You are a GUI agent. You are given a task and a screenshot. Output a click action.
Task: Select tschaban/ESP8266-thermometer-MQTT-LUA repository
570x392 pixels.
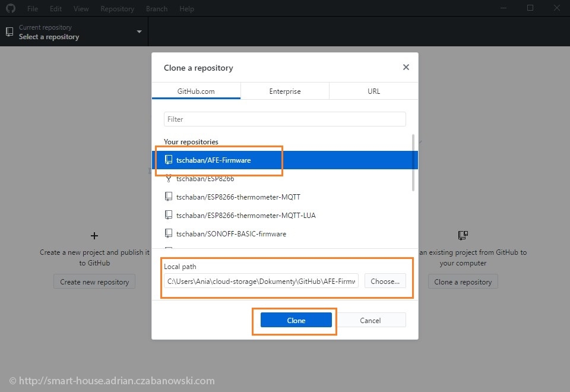point(285,215)
